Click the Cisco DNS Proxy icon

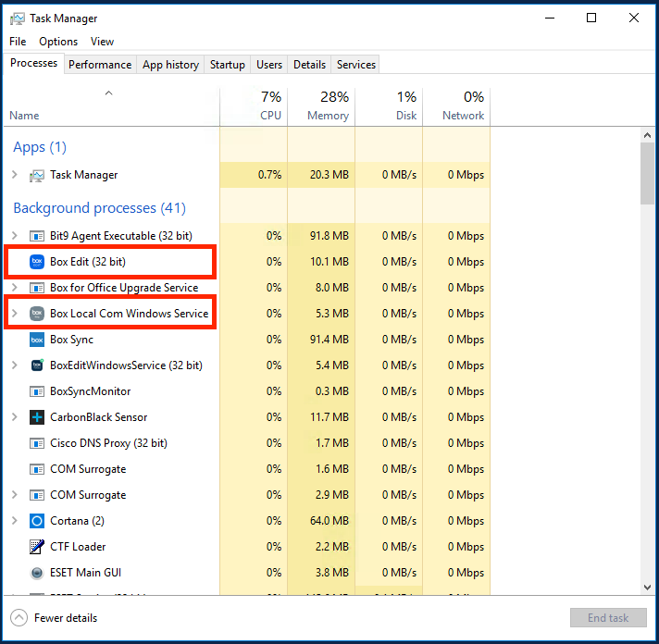pyautogui.click(x=37, y=443)
